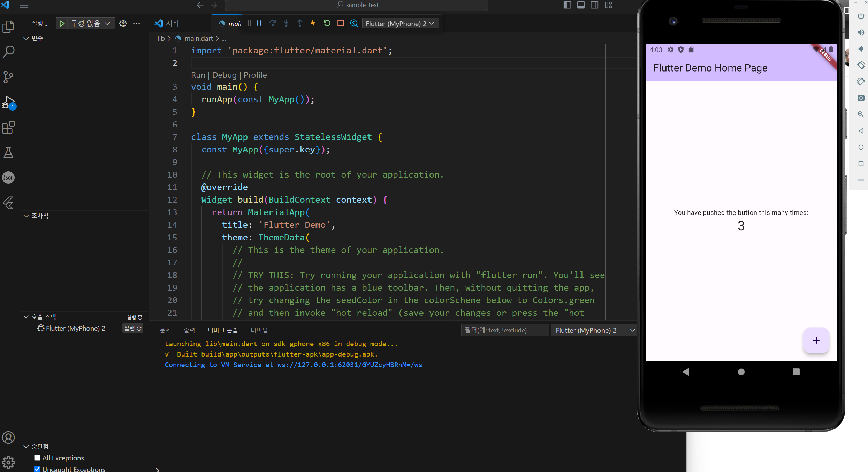The width and height of the screenshot is (868, 472).
Task: Click the Debug CodeLens above main
Action: (224, 75)
